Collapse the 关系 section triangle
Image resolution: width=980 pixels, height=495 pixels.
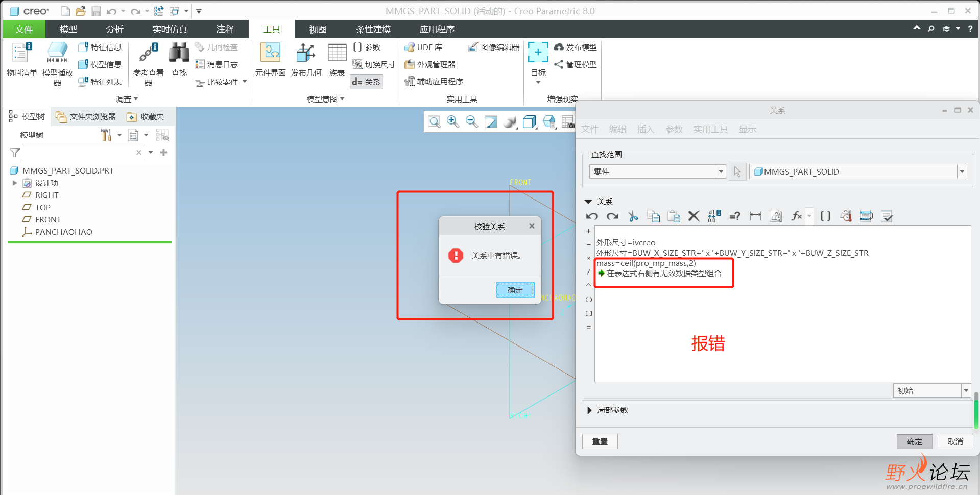(x=588, y=202)
